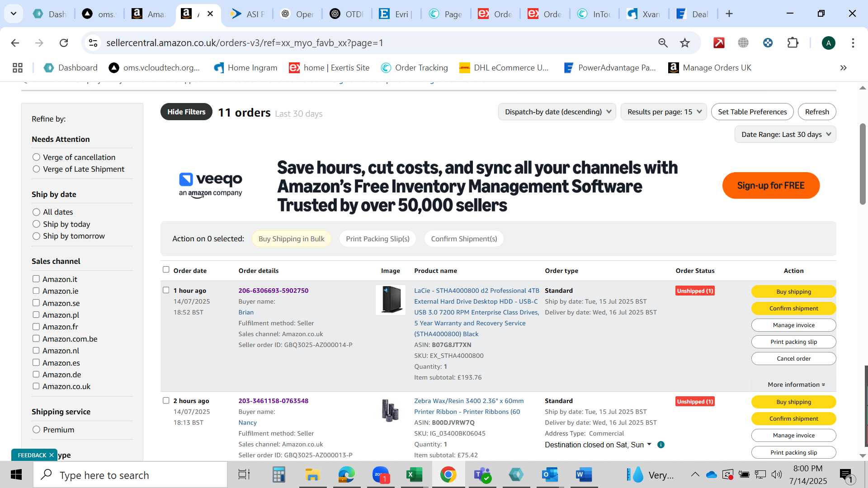The image size is (868, 488).
Task: Select Verge of cancellation filter
Action: (x=36, y=157)
